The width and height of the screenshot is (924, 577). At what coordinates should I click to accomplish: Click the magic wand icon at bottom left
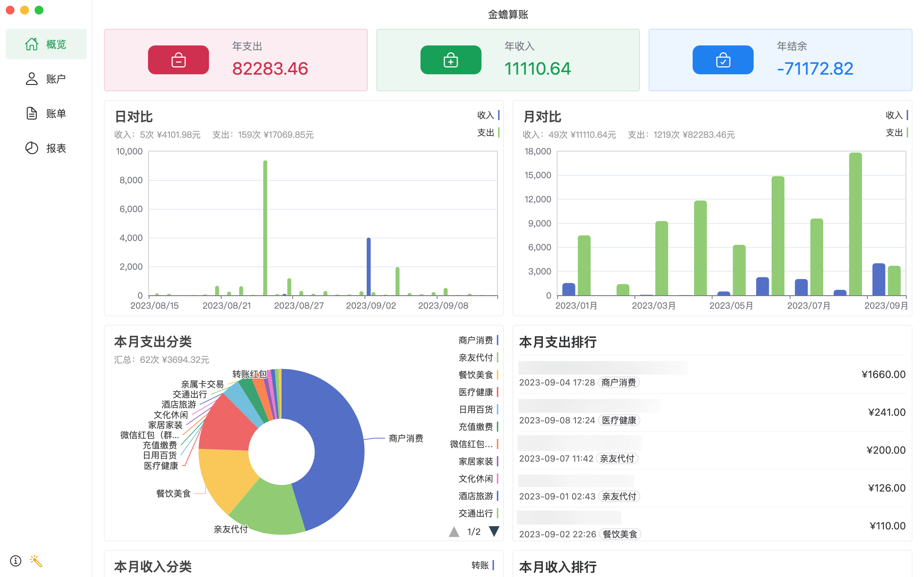pos(36,560)
